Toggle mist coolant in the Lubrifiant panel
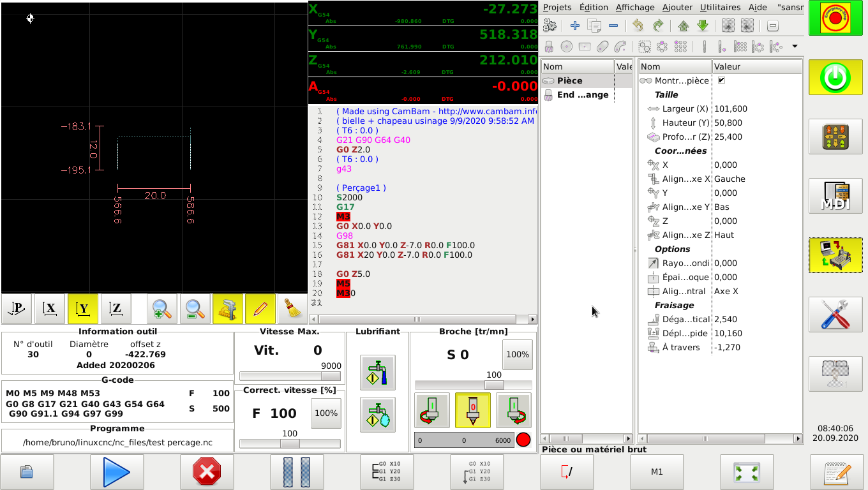868x490 pixels. coord(377,415)
